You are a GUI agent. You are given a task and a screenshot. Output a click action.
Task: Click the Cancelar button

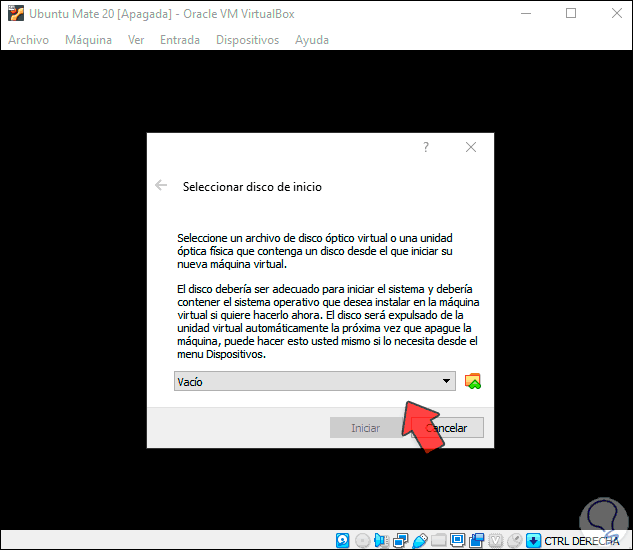point(447,428)
